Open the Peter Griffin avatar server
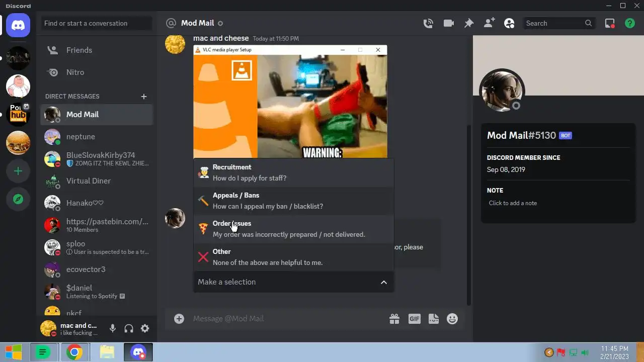644x362 pixels. click(x=18, y=86)
